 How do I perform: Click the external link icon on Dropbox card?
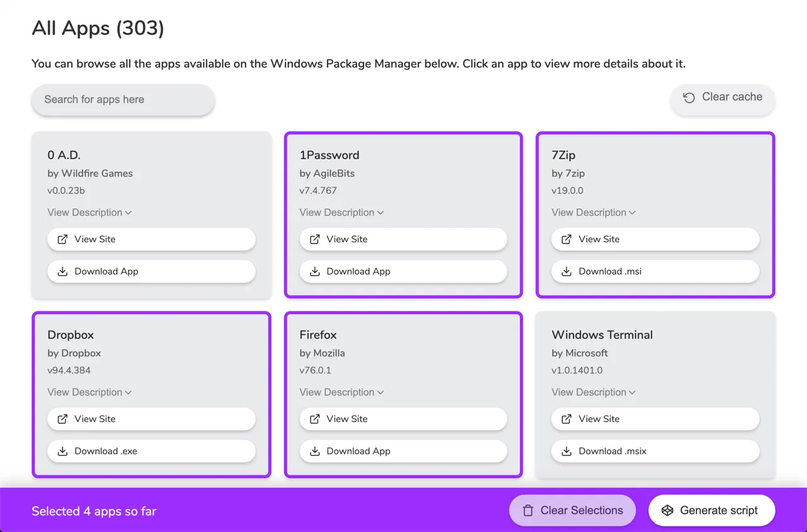(x=62, y=419)
